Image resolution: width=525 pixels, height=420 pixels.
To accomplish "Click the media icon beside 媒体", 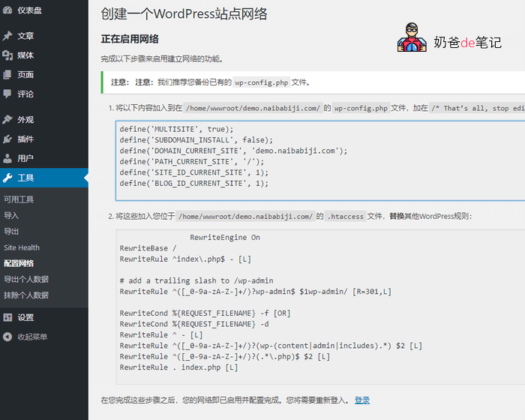I will pyautogui.click(x=7, y=55).
